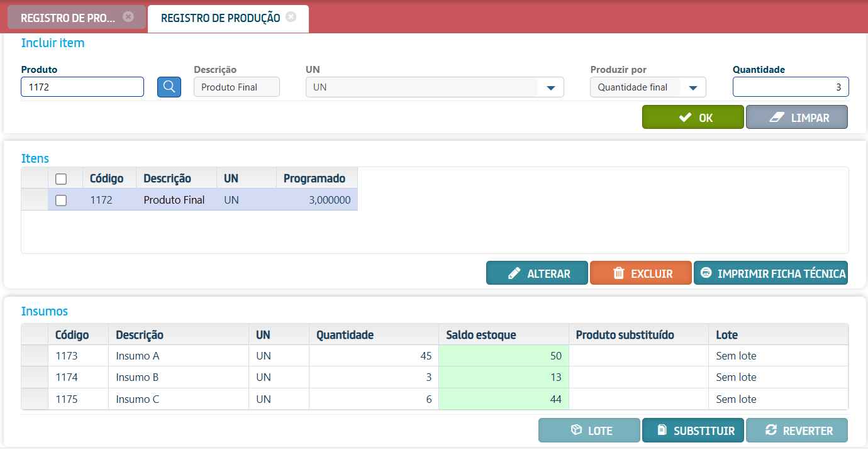Click IMPRIMIR FICHA TÉCNICA button
The width and height of the screenshot is (868, 450).
click(771, 273)
